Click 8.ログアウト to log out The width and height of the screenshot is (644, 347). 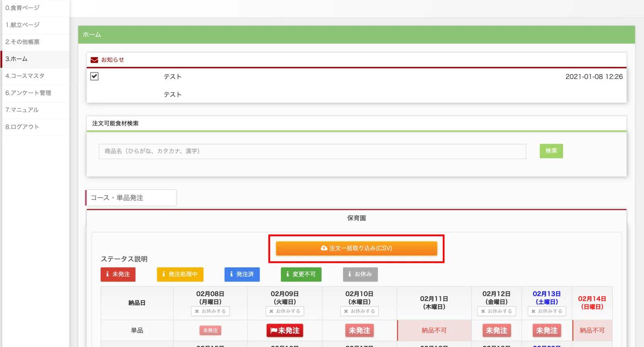pyautogui.click(x=22, y=127)
